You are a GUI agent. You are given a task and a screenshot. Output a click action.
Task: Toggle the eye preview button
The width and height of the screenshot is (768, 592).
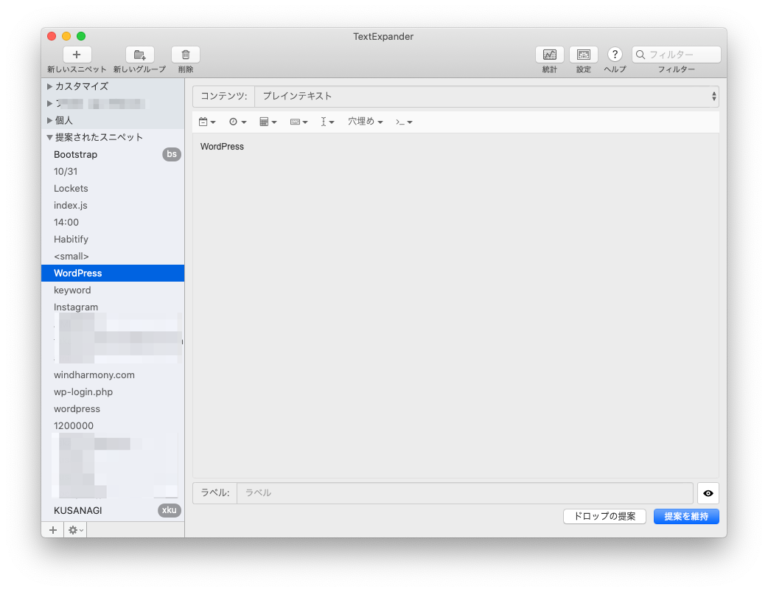click(708, 493)
